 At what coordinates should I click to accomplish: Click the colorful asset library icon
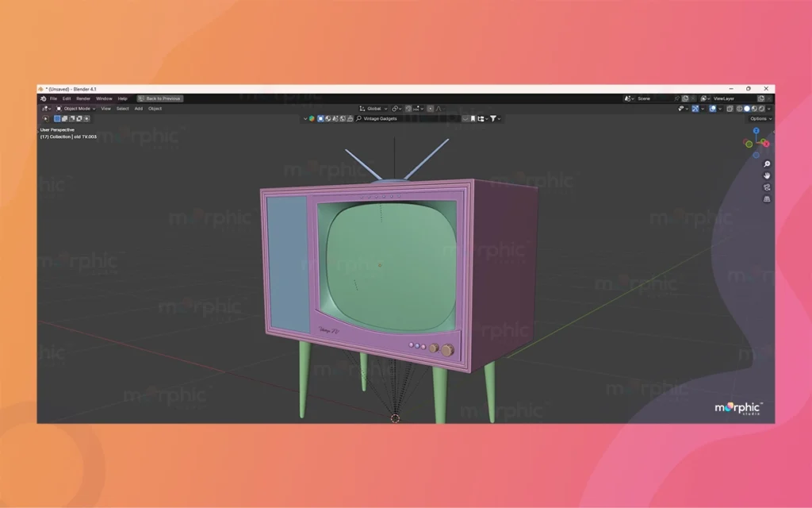[312, 119]
